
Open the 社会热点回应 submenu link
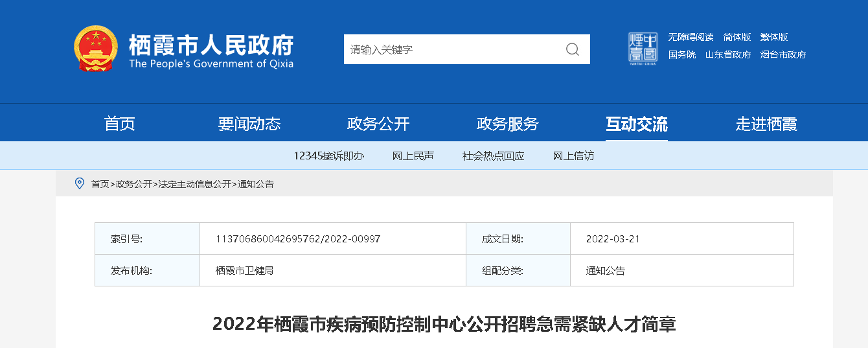tap(493, 156)
